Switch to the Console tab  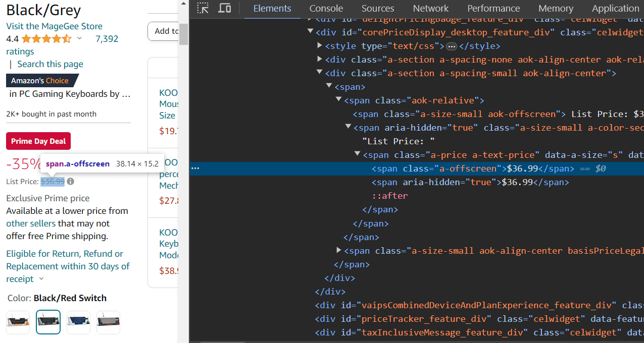pos(326,9)
